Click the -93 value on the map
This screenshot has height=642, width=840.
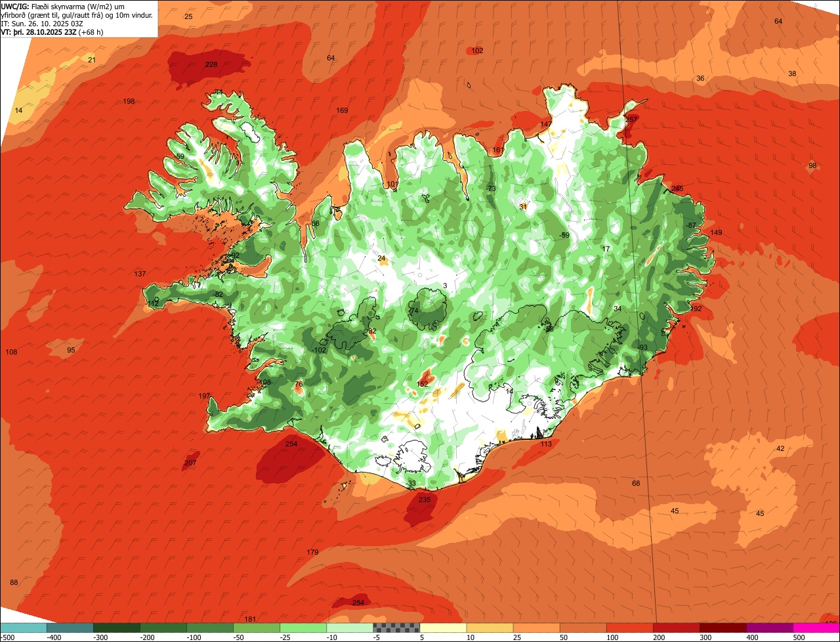642,347
